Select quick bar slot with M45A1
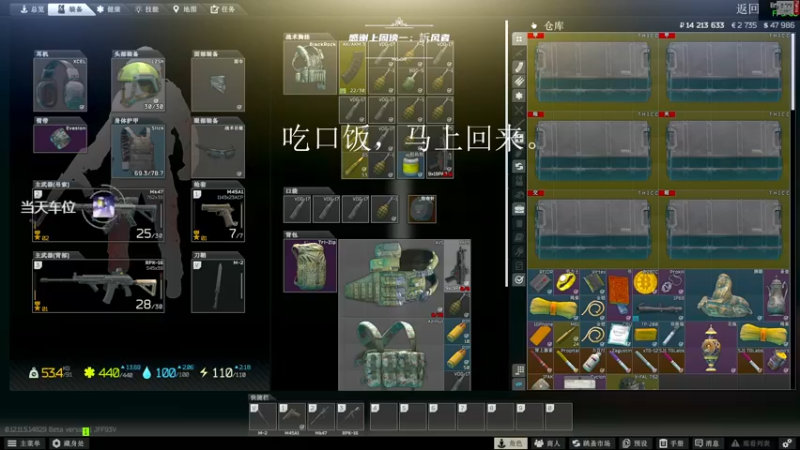The width and height of the screenshot is (800, 450). click(x=292, y=416)
